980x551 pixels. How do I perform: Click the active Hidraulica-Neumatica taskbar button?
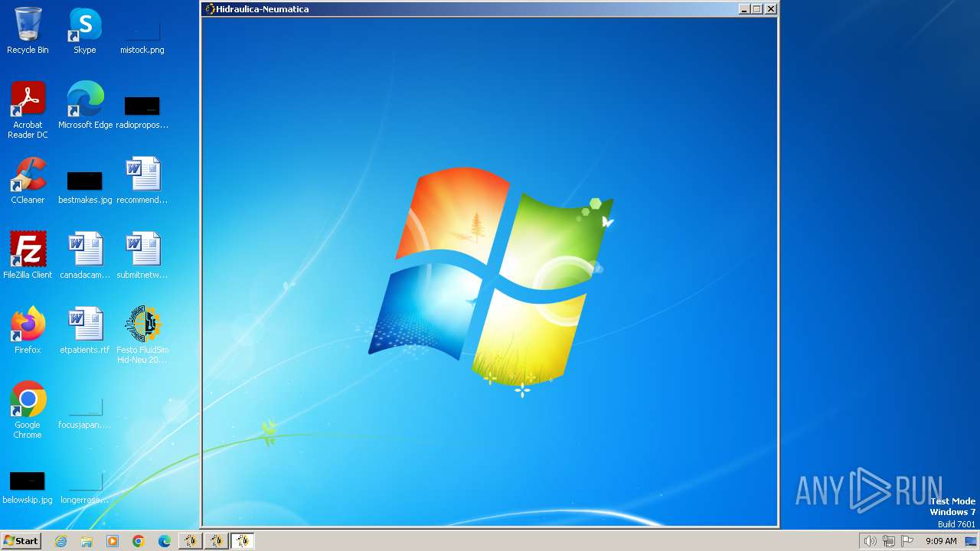243,541
